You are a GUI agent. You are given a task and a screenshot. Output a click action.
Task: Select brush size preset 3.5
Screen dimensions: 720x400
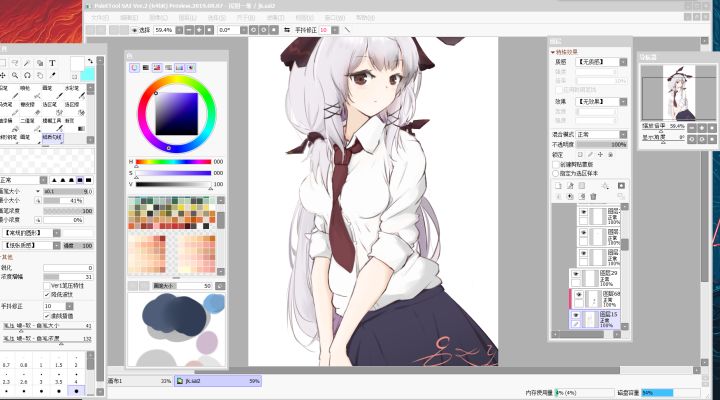[x=59, y=377]
